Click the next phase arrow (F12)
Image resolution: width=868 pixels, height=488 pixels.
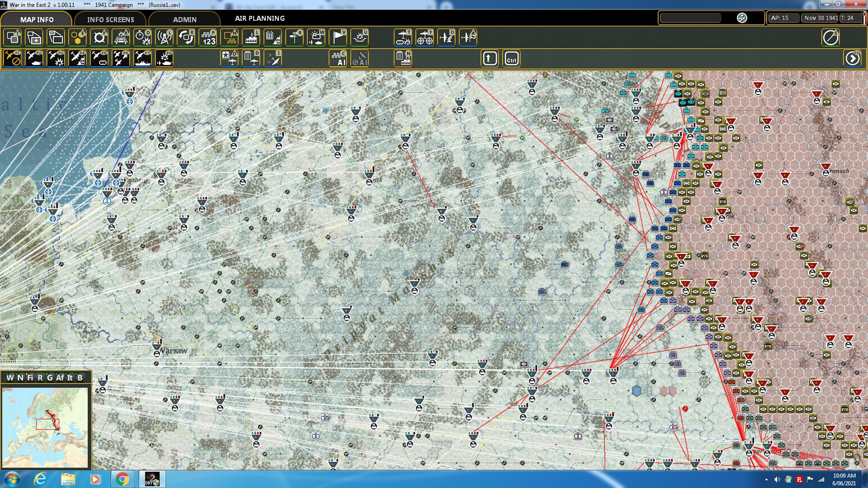point(852,59)
